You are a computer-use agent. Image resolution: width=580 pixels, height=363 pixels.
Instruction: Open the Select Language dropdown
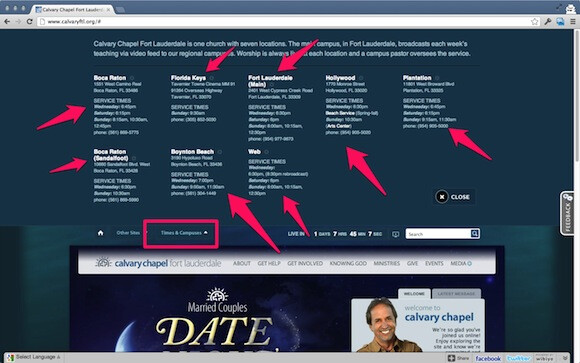tap(35, 357)
